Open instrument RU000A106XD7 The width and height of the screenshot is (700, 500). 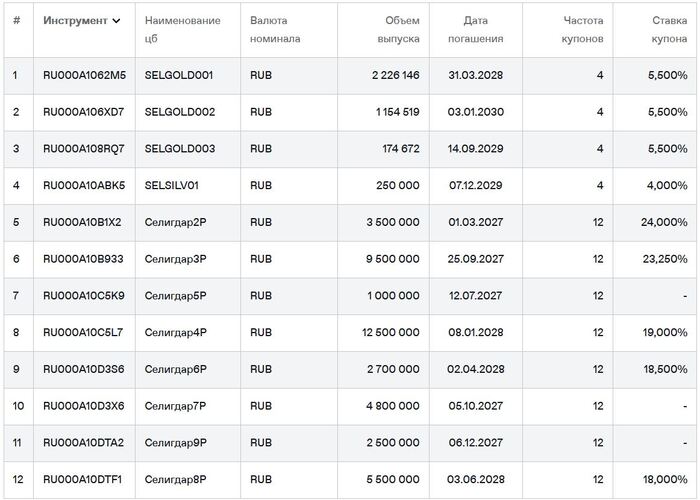83,112
